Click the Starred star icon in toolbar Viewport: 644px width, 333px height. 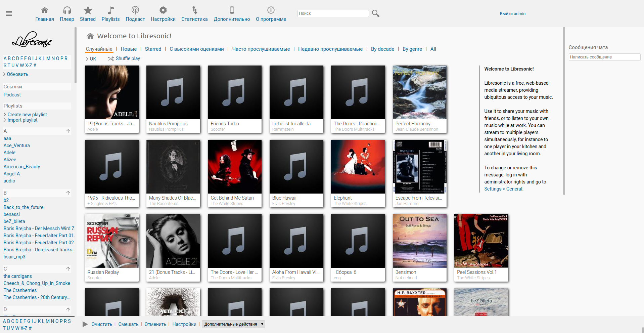click(88, 10)
